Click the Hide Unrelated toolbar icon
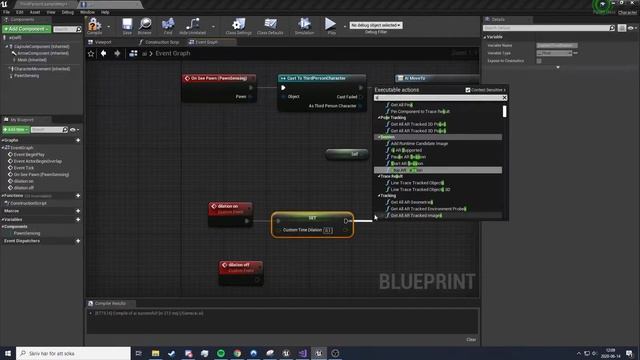640x360 pixels. tap(193, 24)
